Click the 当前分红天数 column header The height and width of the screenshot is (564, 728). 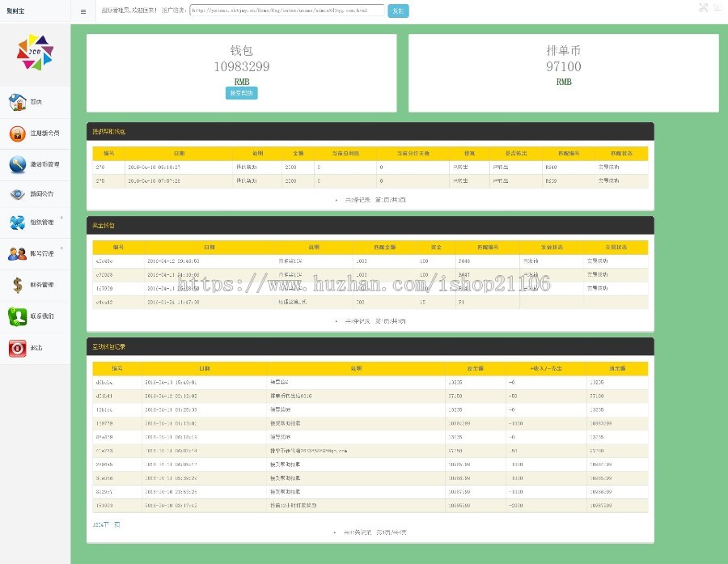pos(413,153)
